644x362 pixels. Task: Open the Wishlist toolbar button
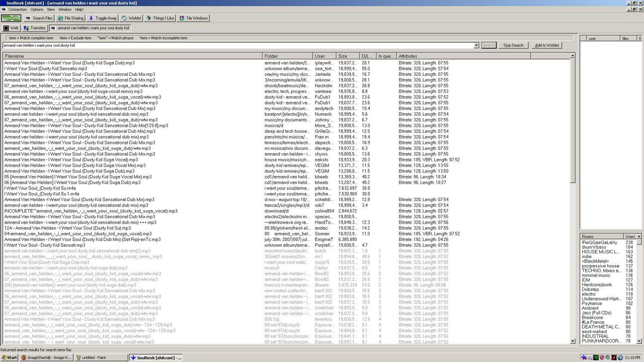click(131, 18)
